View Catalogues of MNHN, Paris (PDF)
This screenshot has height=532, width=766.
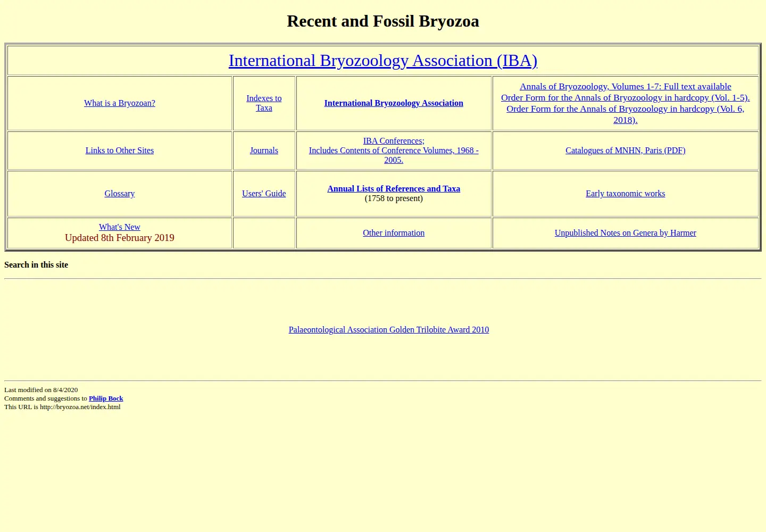(626, 151)
